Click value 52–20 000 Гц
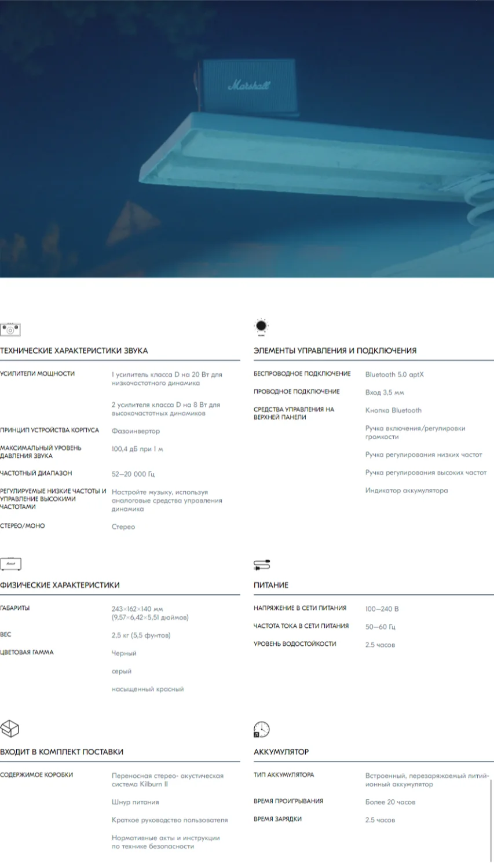 [133, 474]
